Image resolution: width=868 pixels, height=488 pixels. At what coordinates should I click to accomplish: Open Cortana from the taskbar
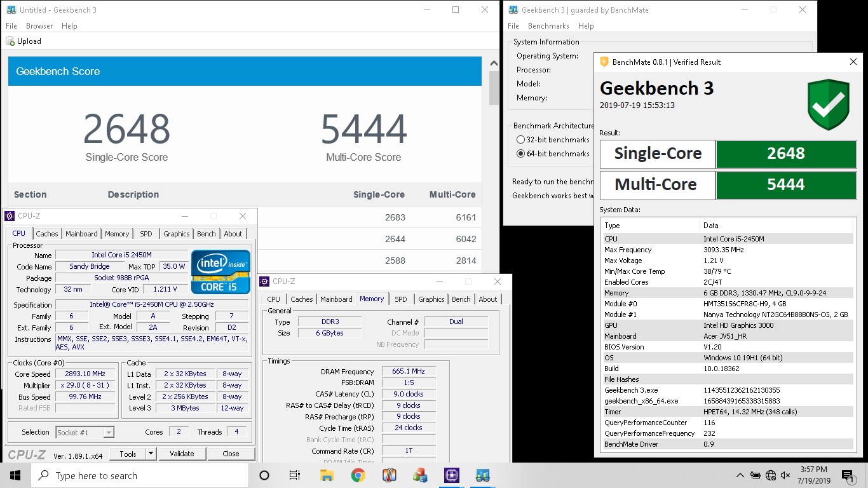tap(264, 475)
